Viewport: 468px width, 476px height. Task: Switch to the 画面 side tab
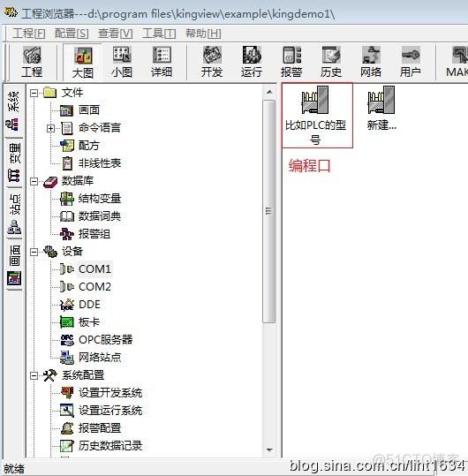tap(13, 265)
